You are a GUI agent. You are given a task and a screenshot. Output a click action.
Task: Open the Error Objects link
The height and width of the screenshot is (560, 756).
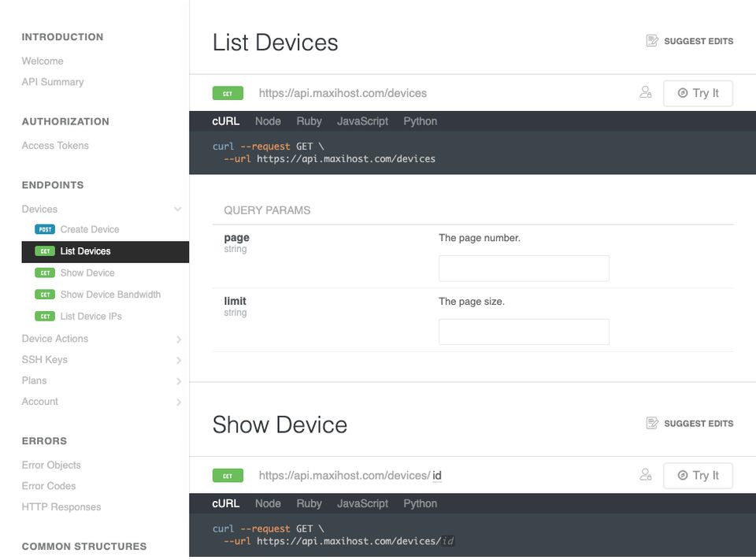(51, 465)
